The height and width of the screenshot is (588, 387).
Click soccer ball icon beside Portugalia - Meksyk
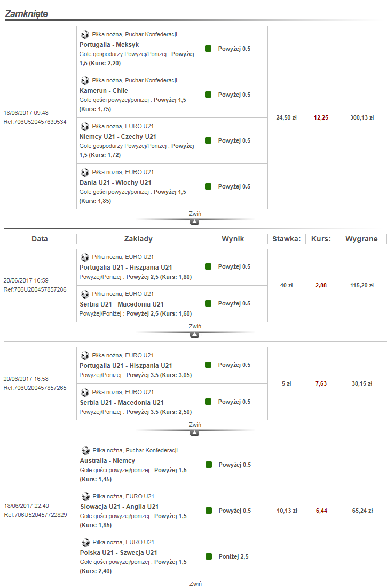pos(85,34)
